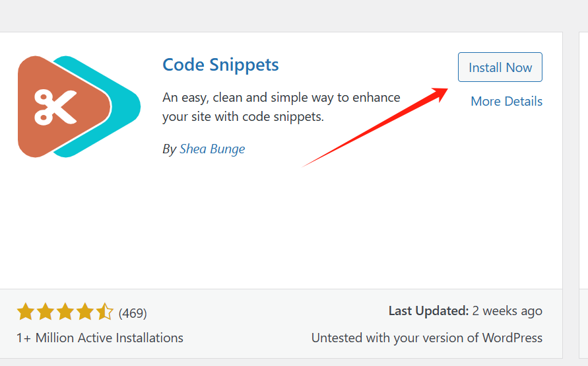
Task: Open the Code Snippets plugin title
Action: pos(220,65)
